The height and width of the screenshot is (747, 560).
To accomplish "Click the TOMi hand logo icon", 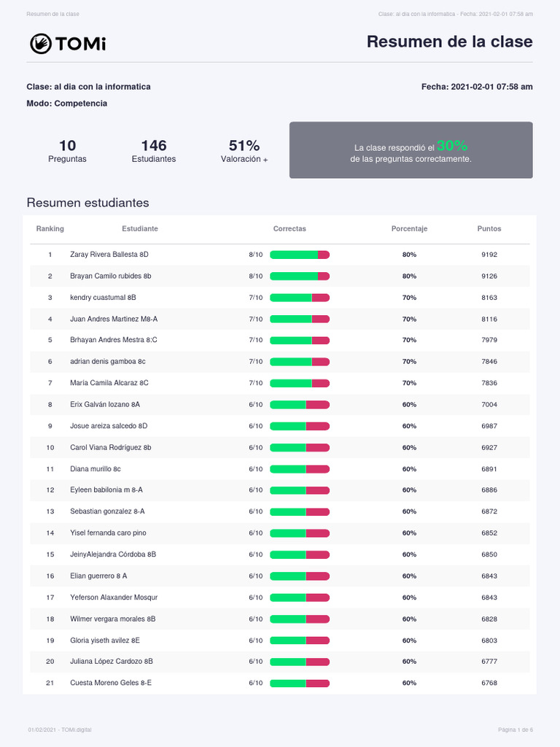I will [x=40, y=44].
